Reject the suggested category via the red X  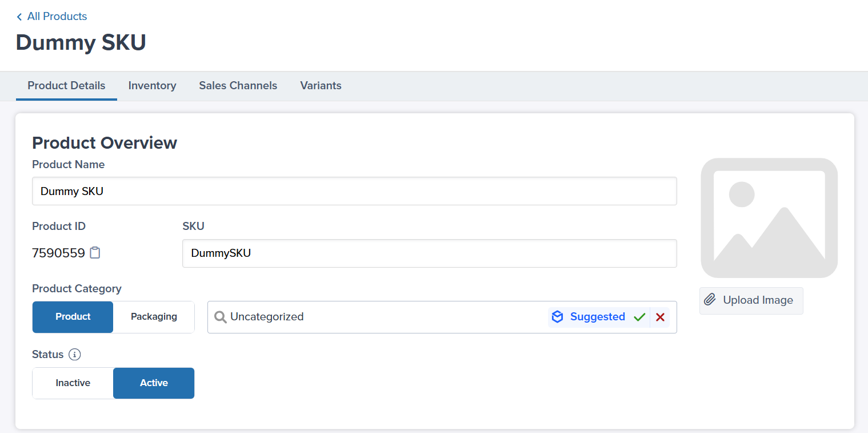pos(660,317)
